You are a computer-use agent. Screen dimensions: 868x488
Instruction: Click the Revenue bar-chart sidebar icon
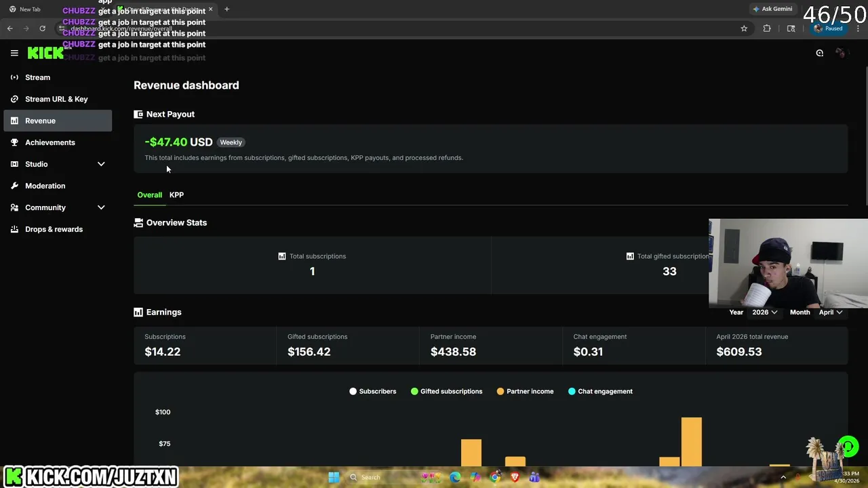click(x=14, y=121)
